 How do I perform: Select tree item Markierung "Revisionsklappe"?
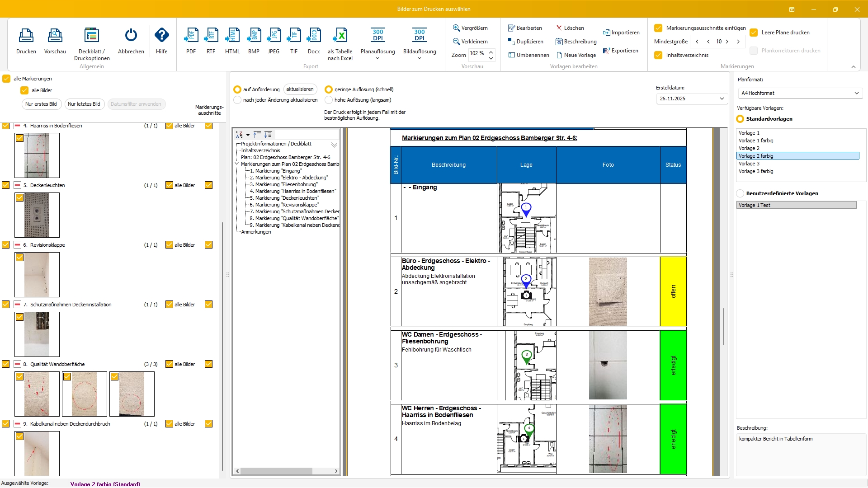pos(287,205)
